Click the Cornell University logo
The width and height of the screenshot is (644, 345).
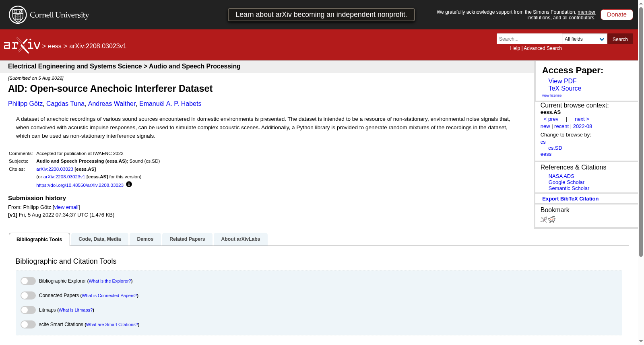click(49, 15)
